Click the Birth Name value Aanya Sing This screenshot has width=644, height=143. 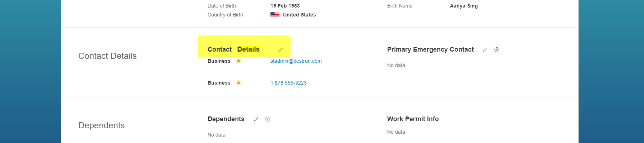click(x=464, y=6)
